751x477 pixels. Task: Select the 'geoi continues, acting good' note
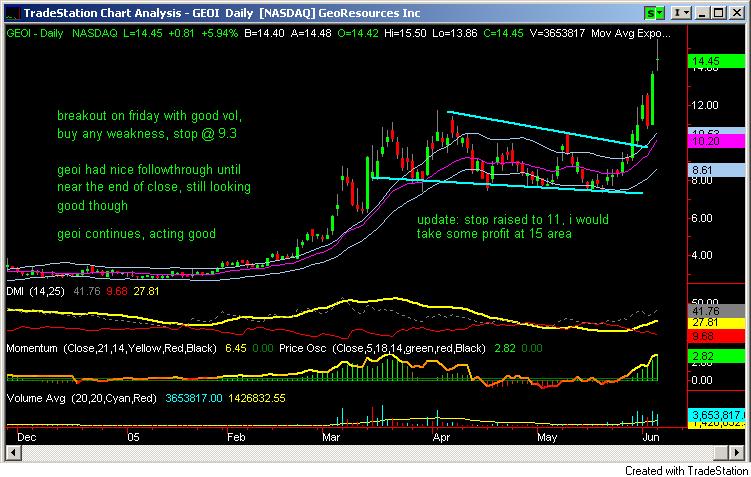[137, 234]
